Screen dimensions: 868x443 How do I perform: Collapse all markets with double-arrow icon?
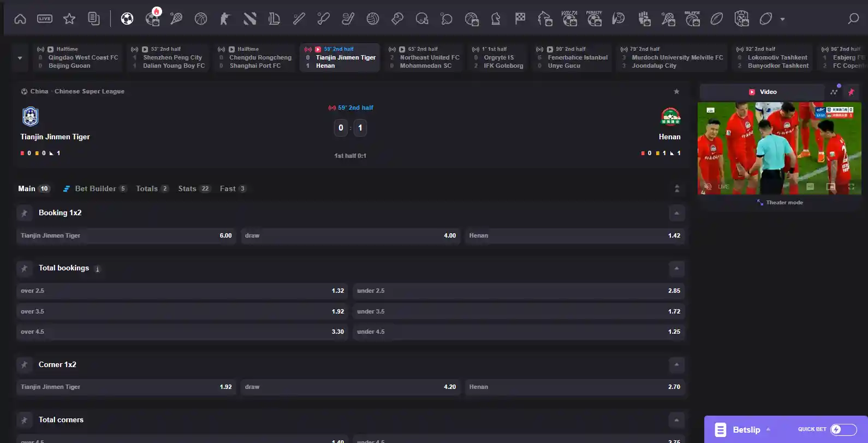click(677, 188)
